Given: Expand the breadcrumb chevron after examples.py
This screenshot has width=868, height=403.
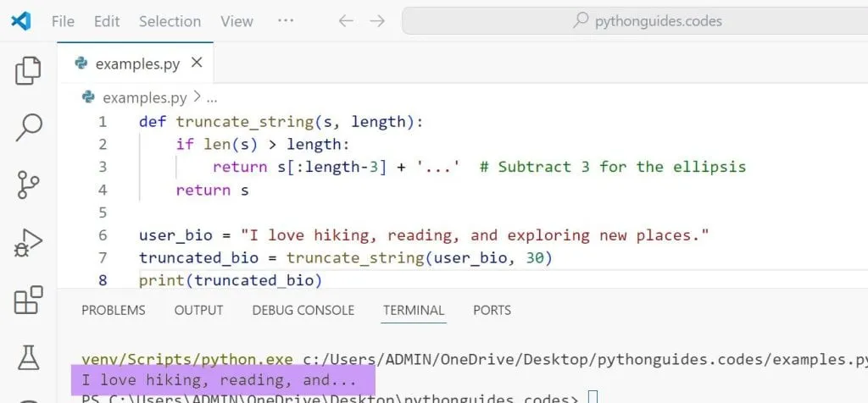Looking at the screenshot, I should point(197,97).
